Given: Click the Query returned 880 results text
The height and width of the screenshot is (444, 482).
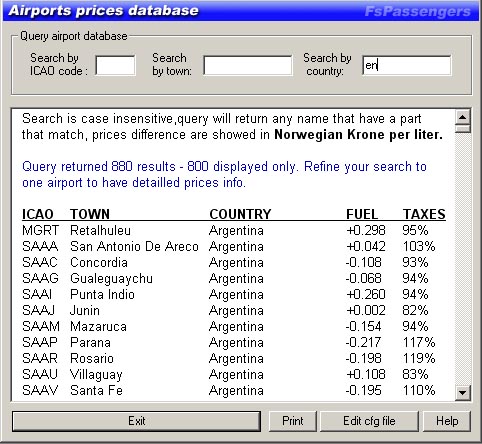Looking at the screenshot, I should (99, 167).
